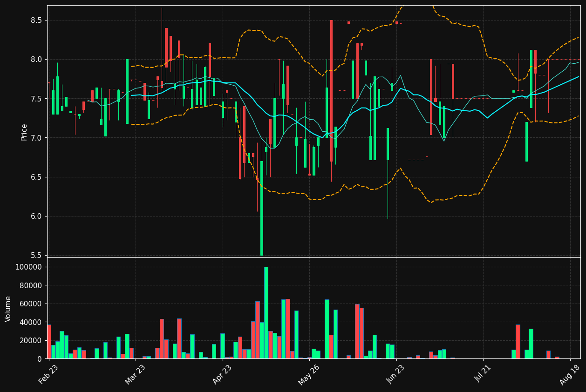Click the tallest green volume bar reaching 100000
This screenshot has height=392, width=586.
click(x=266, y=313)
